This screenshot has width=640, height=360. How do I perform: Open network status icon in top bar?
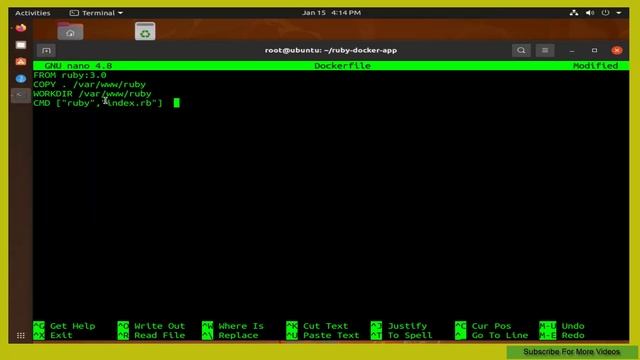point(574,13)
